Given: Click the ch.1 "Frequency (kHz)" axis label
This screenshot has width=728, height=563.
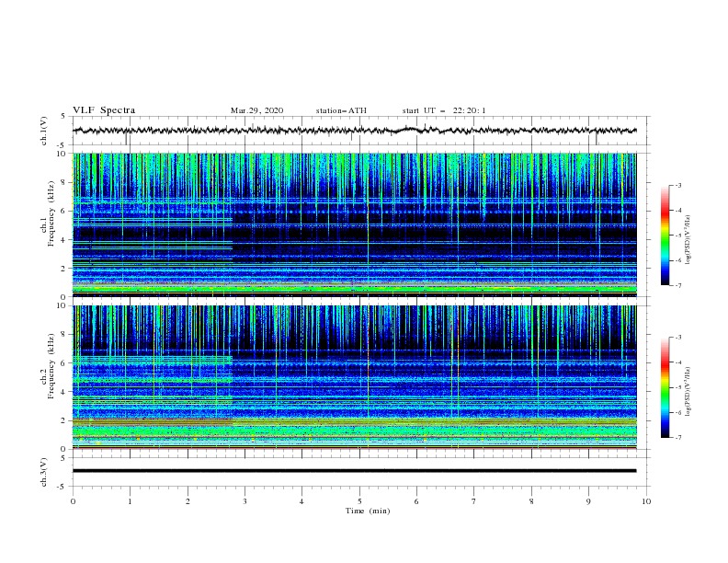Looking at the screenshot, I should [51, 214].
